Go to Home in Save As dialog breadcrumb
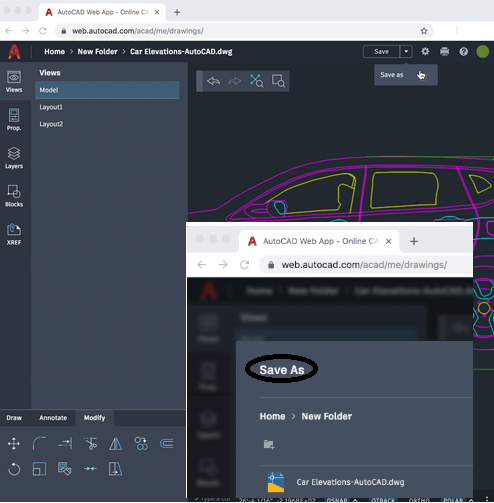 point(272,416)
